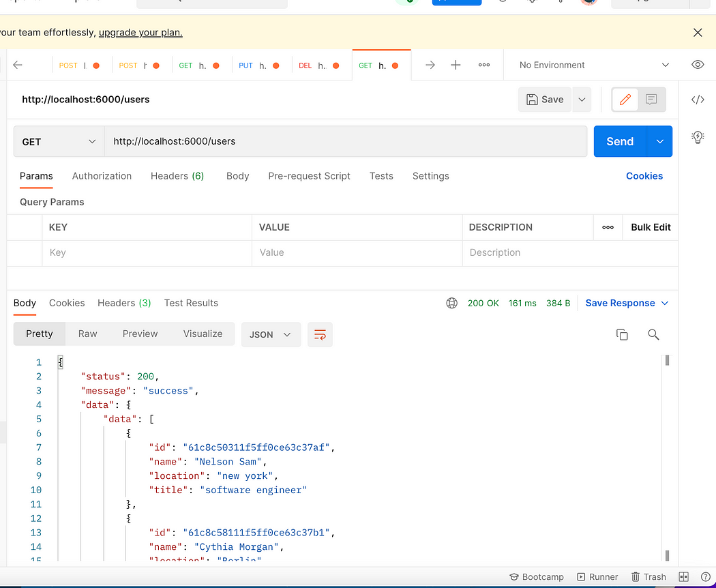The width and height of the screenshot is (716, 588).
Task: Open the Tests tab
Action: pyautogui.click(x=381, y=176)
